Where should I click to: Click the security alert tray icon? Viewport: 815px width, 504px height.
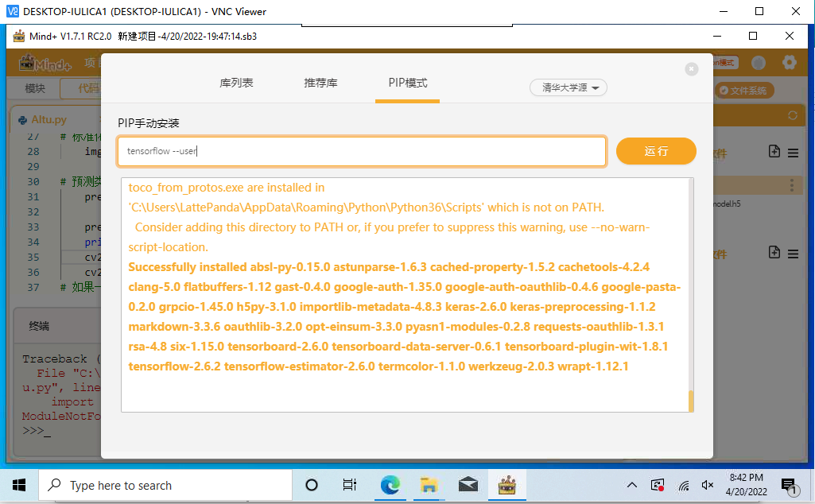(x=658, y=485)
